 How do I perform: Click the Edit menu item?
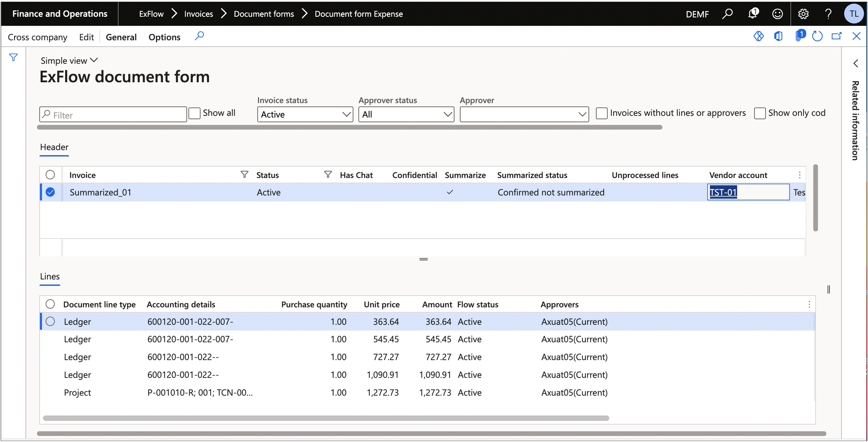click(x=86, y=37)
